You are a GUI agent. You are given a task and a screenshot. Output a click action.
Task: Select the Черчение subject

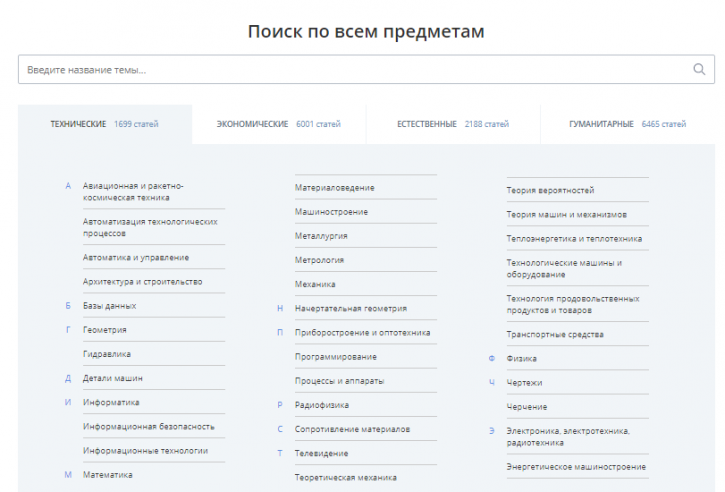[x=527, y=406]
